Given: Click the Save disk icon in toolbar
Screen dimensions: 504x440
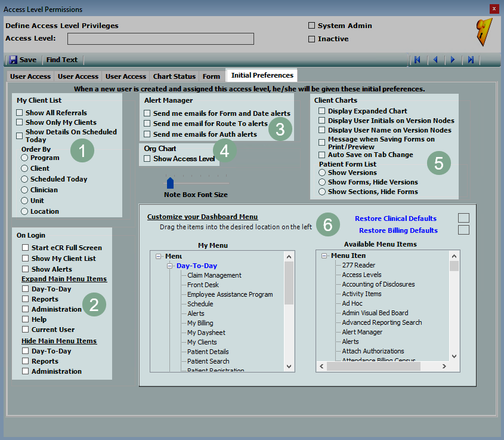Looking at the screenshot, I should [13, 60].
